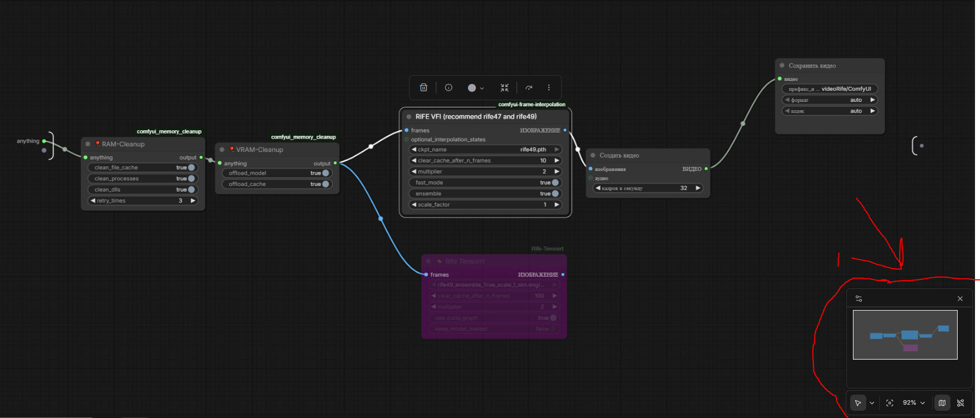Decrease clear_cache_after_n_frames on RIFE VFI node
This screenshot has height=418, width=980.
pyautogui.click(x=413, y=161)
